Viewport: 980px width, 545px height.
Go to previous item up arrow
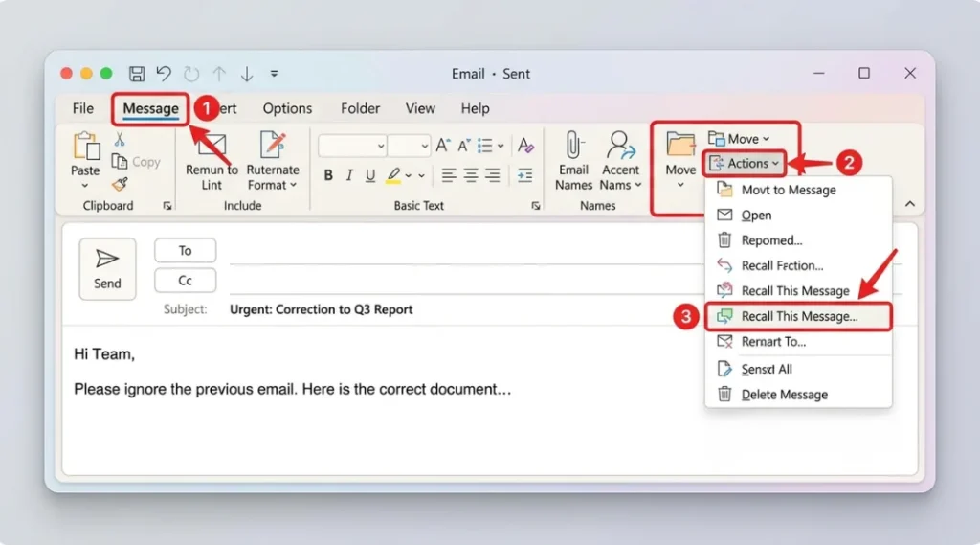pyautogui.click(x=219, y=74)
